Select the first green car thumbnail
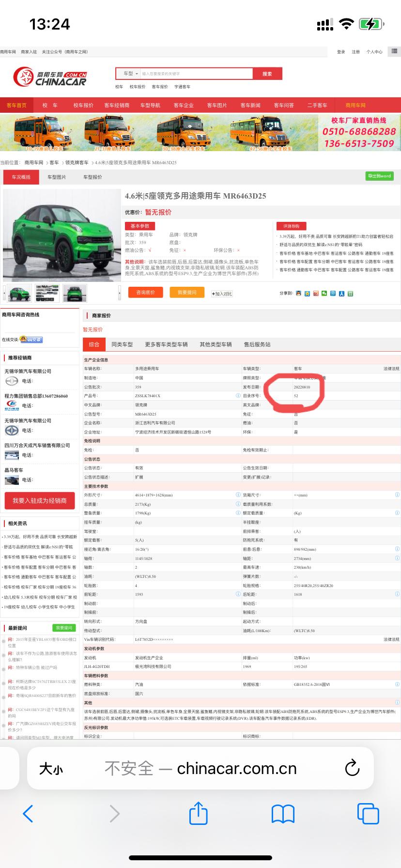Image resolution: width=401 pixels, height=868 pixels. tap(19, 293)
